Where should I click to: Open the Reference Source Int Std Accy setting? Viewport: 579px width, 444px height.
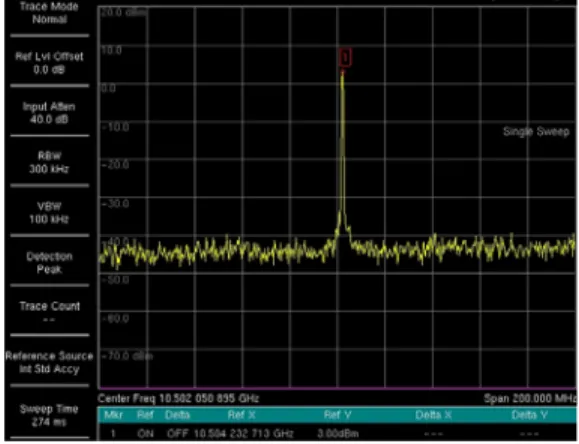point(49,362)
